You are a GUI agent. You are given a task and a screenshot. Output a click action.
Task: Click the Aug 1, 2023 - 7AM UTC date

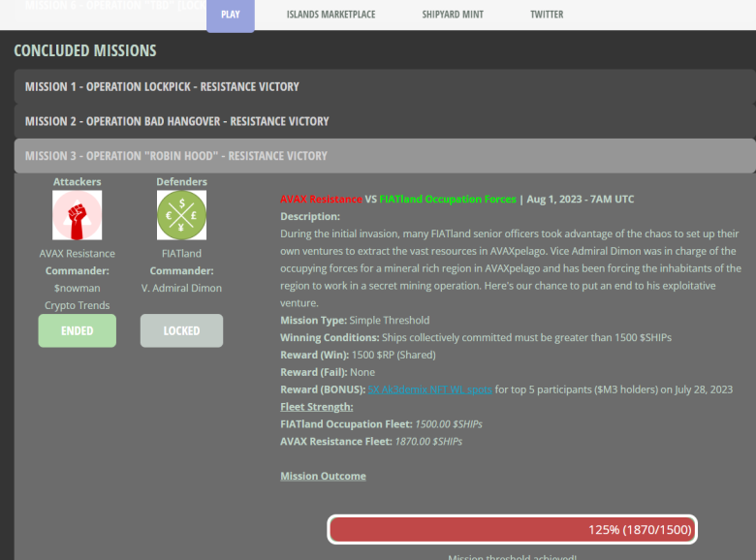tap(581, 199)
